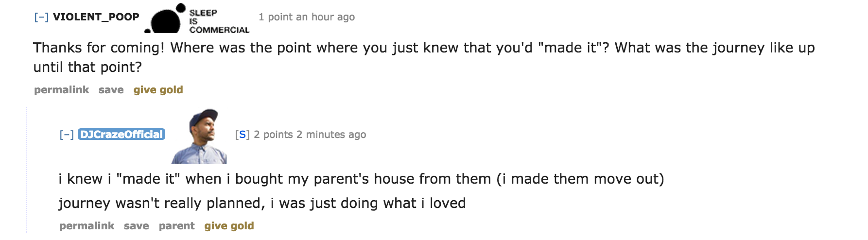
Task: Open the VIOLENT_POOP user profile
Action: click(x=96, y=17)
